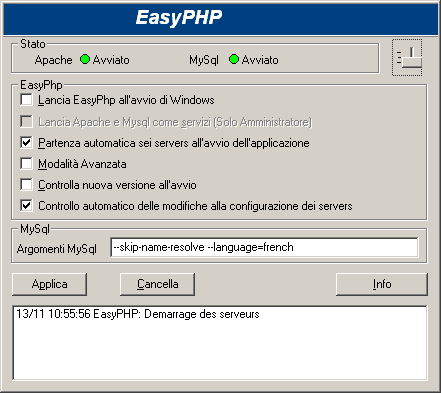Viewport: 441px width, 393px height.
Task: Click the MySql Avviato status text
Action: [x=260, y=60]
